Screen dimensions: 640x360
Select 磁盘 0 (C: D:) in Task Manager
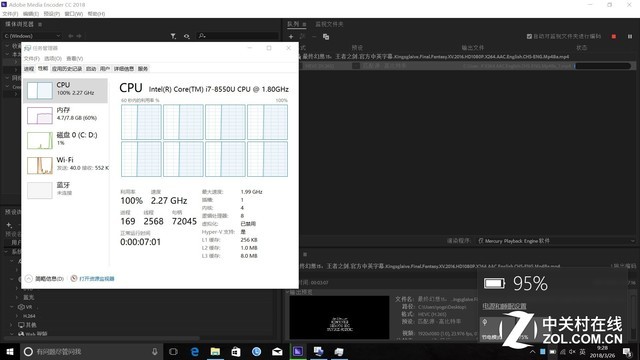(x=66, y=140)
